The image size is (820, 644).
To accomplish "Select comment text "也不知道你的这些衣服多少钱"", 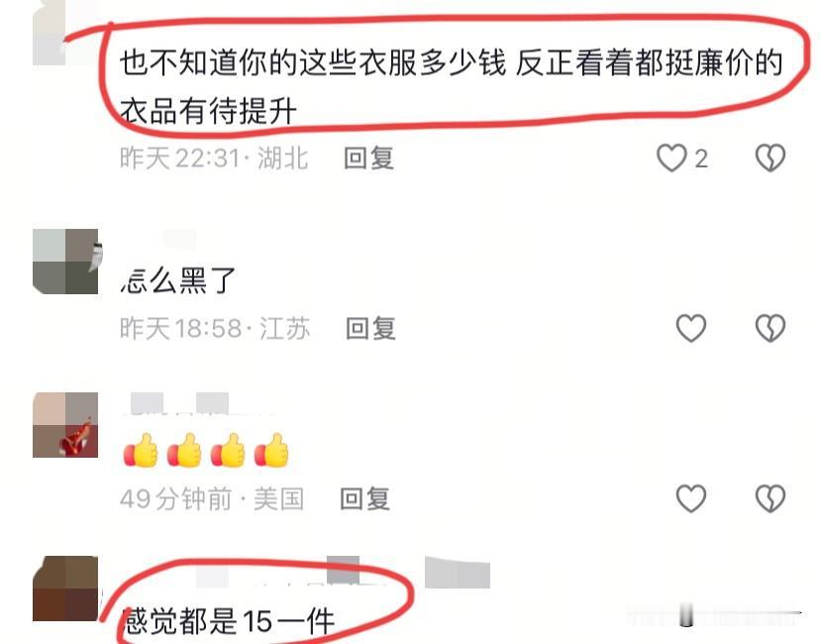I will point(313,62).
